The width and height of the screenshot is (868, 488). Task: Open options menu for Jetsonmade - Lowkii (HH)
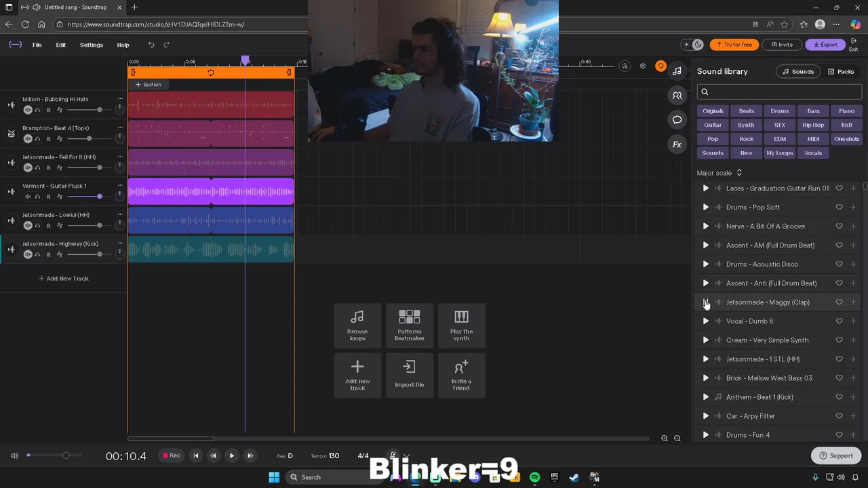pyautogui.click(x=120, y=215)
